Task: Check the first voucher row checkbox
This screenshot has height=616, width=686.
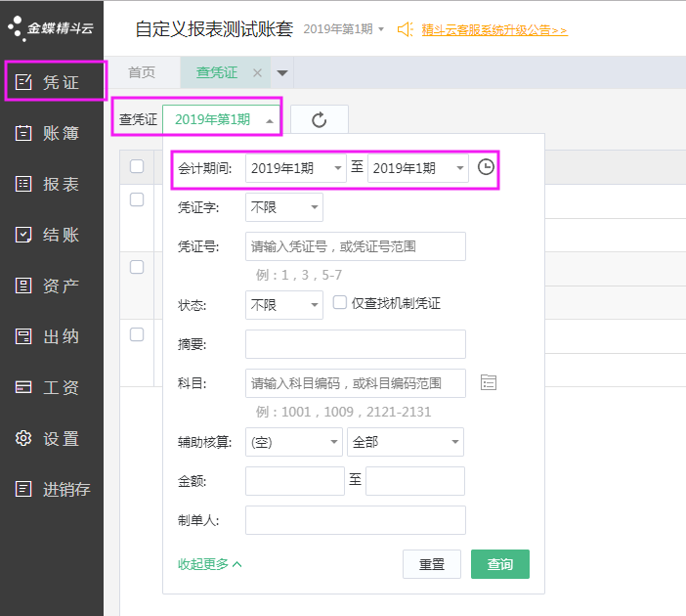Action: click(x=137, y=199)
